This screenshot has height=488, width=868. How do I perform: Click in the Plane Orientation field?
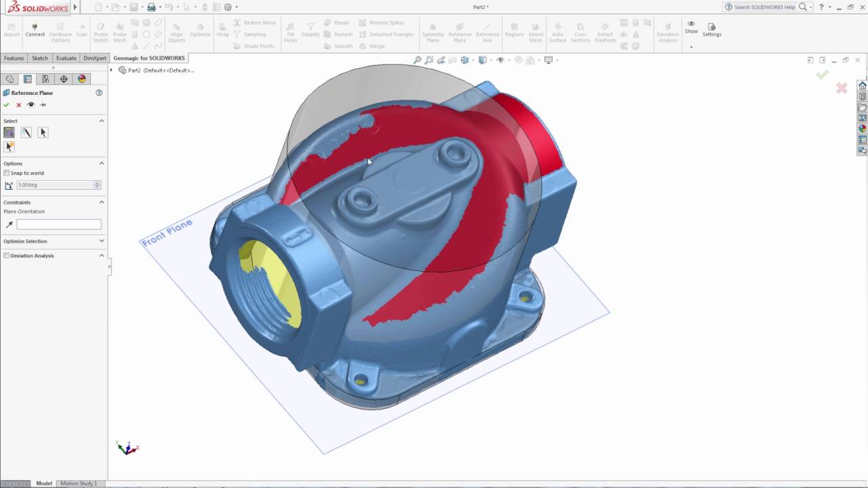click(x=59, y=224)
